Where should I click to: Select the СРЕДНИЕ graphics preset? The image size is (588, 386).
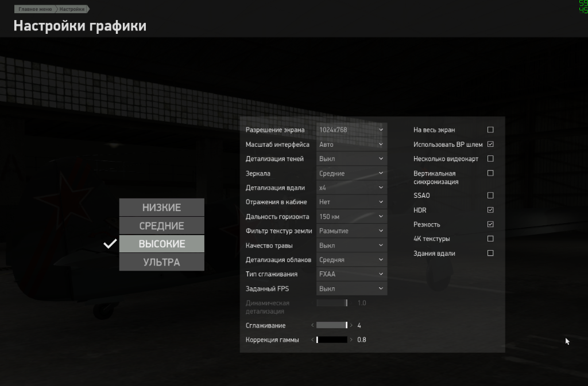pyautogui.click(x=161, y=226)
